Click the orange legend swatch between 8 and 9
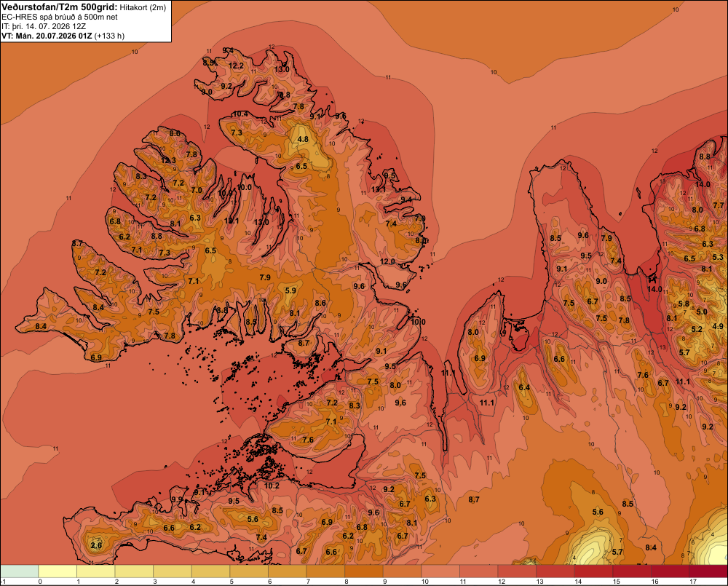 coord(364,571)
